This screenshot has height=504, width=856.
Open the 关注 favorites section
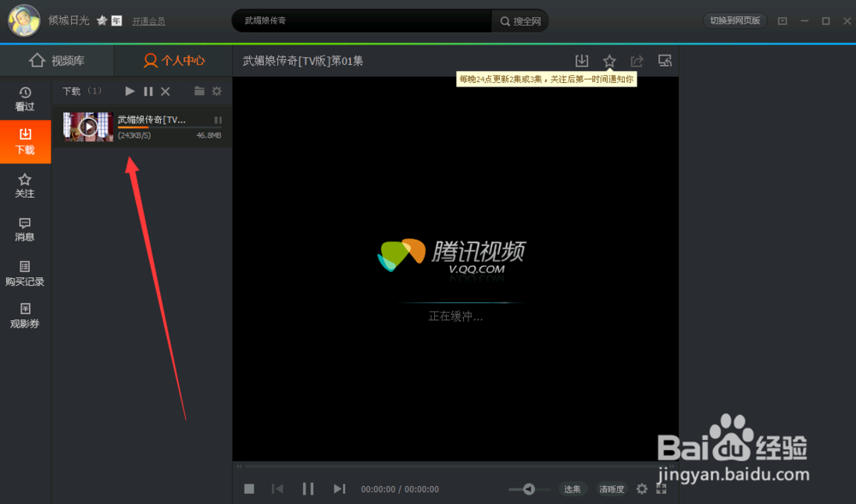pos(25,186)
